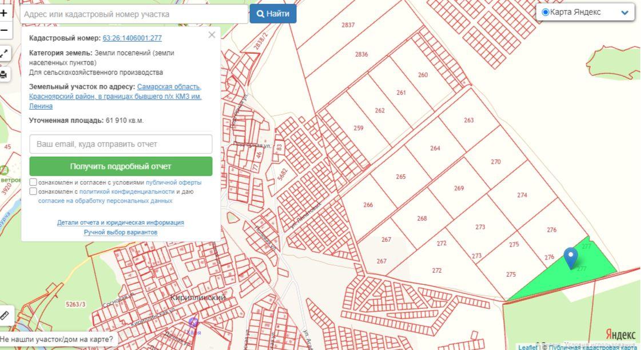
Task: Expand the map layer selector chevron
Action: pos(624,13)
